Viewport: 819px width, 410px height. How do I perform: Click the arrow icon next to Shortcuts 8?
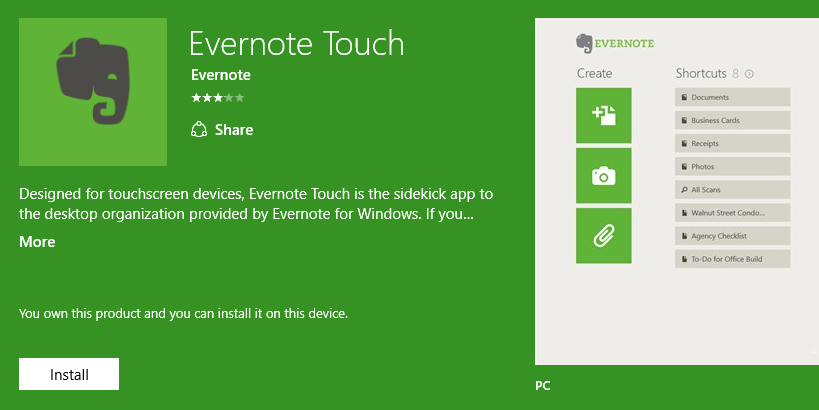click(x=749, y=74)
